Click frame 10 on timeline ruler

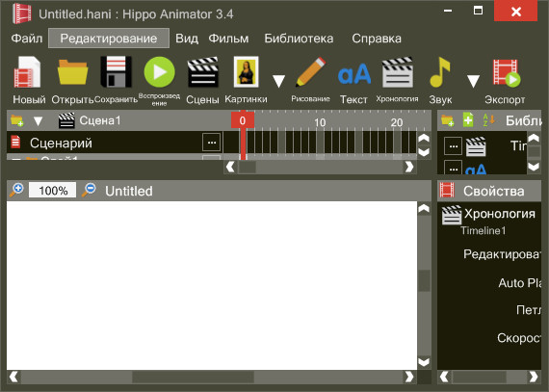click(320, 122)
